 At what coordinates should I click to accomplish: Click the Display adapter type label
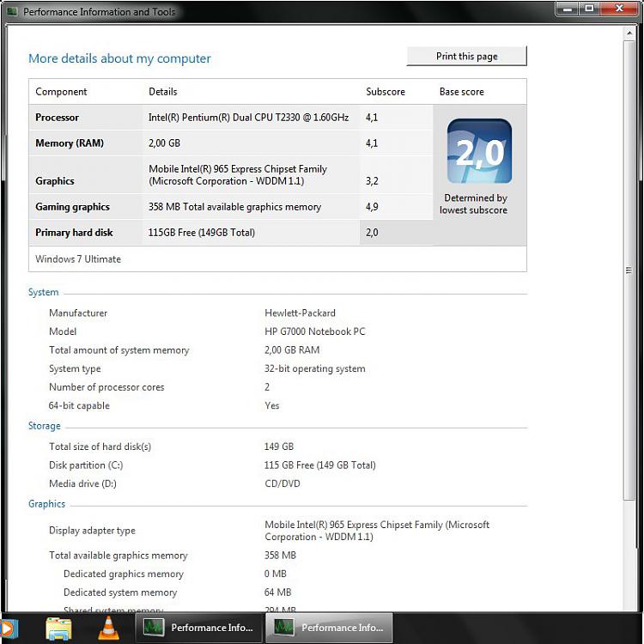point(92,531)
